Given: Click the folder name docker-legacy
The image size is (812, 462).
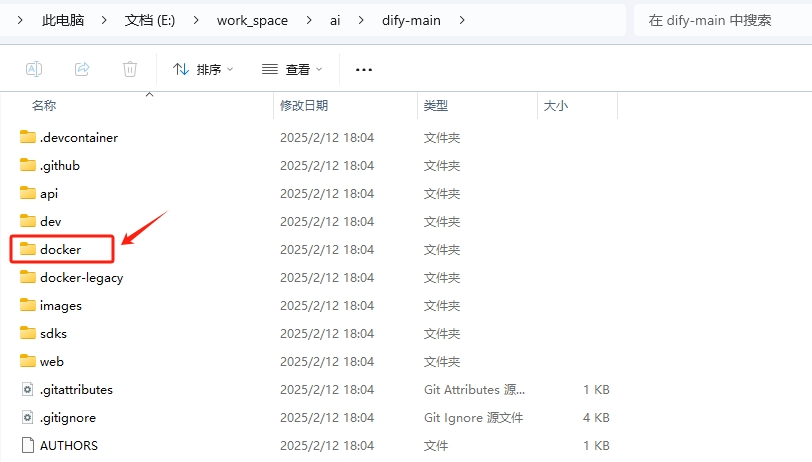Looking at the screenshot, I should tap(81, 278).
